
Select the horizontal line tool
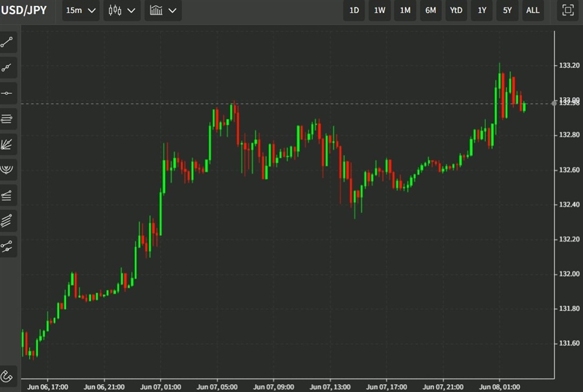coord(8,93)
